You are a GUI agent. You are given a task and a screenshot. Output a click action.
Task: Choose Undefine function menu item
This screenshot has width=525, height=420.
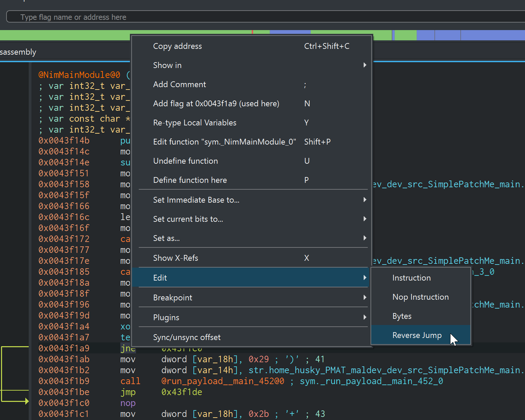pyautogui.click(x=185, y=161)
